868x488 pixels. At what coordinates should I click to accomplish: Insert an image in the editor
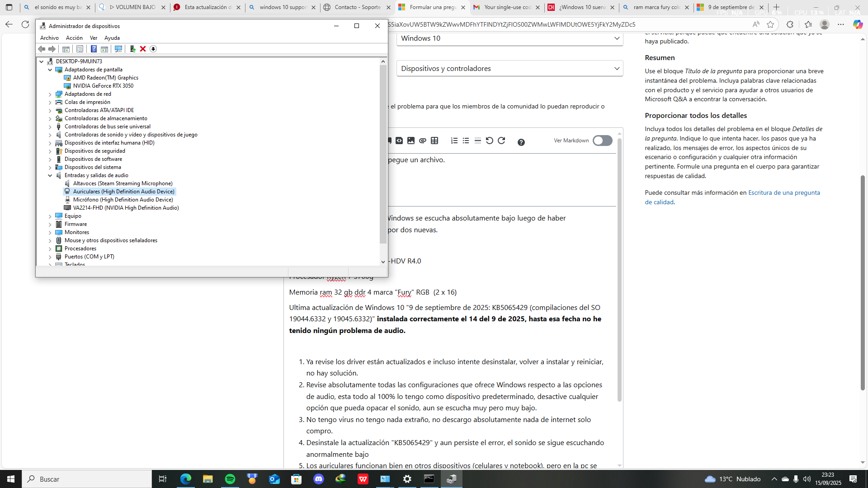(x=411, y=141)
